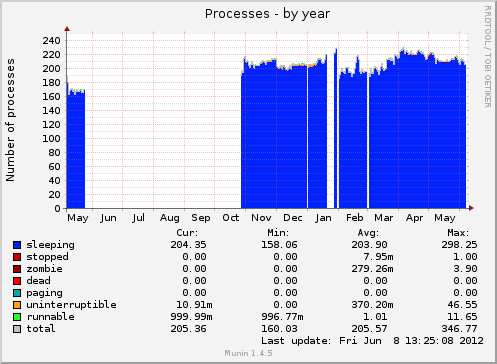
Task: Click the 'Number of processes' axis label
Action: point(10,120)
